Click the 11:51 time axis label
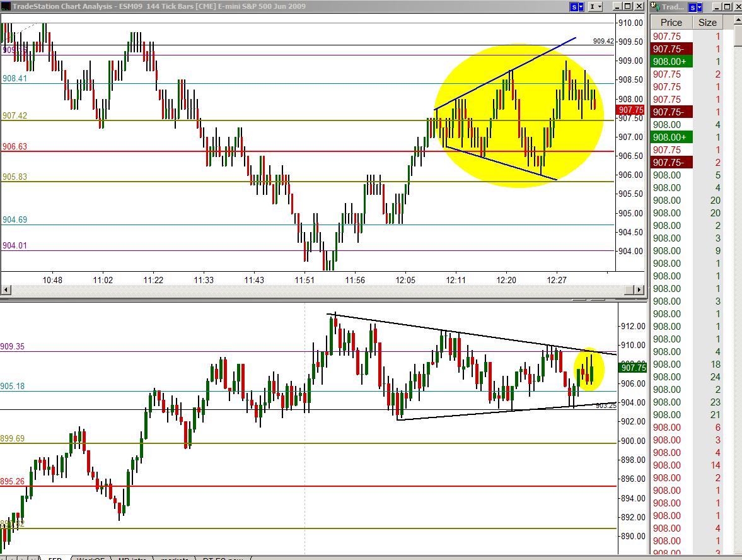The width and height of the screenshot is (742, 560). pyautogui.click(x=304, y=280)
